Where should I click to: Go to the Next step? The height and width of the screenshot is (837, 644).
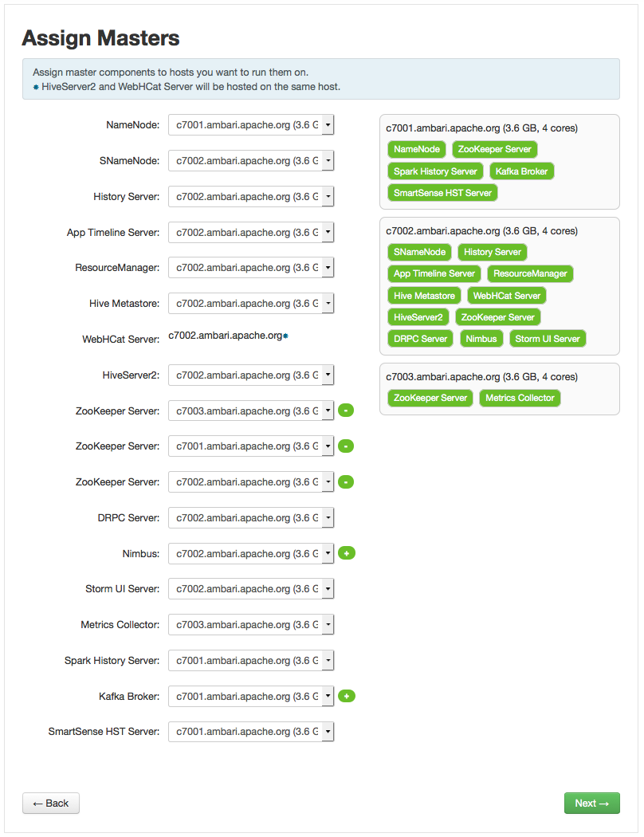click(x=591, y=803)
